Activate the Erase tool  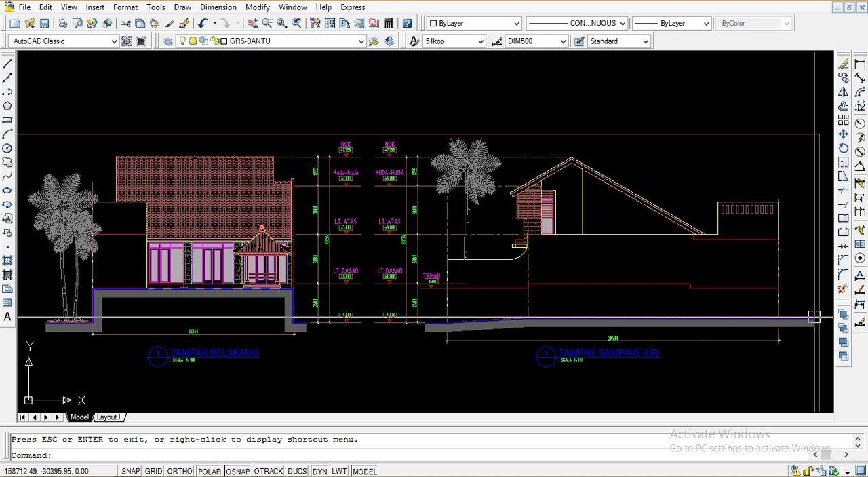click(844, 63)
